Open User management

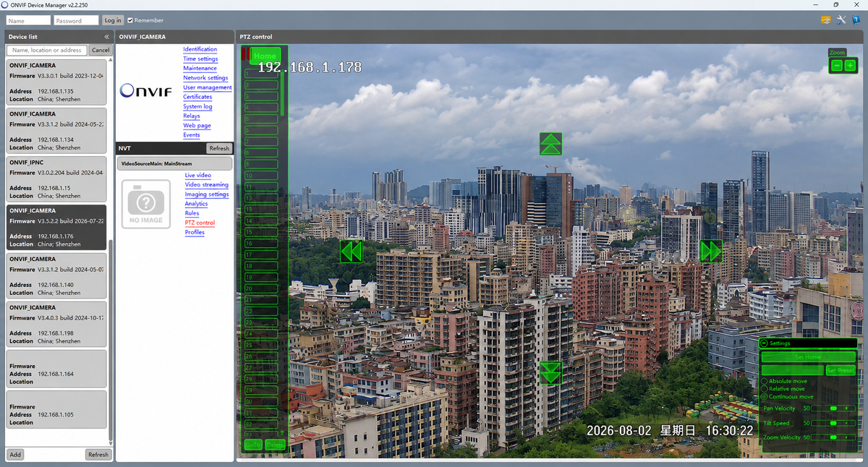[208, 87]
